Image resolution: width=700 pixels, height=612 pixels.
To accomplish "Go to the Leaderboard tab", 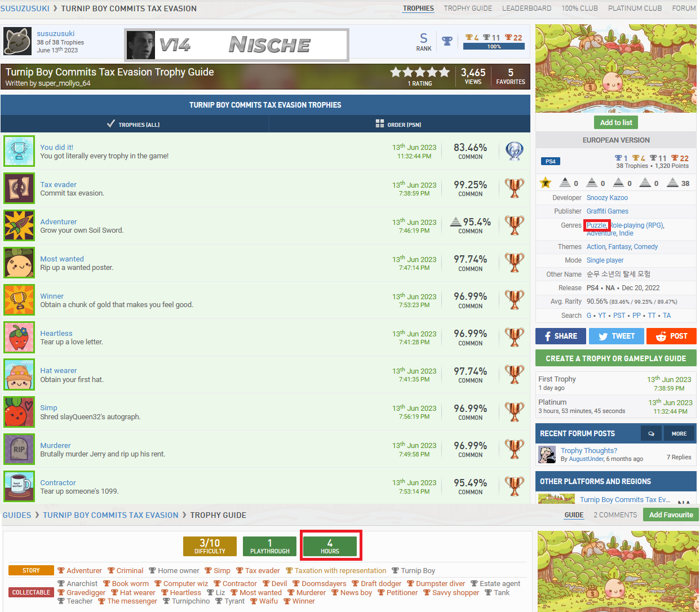I will pos(527,8).
